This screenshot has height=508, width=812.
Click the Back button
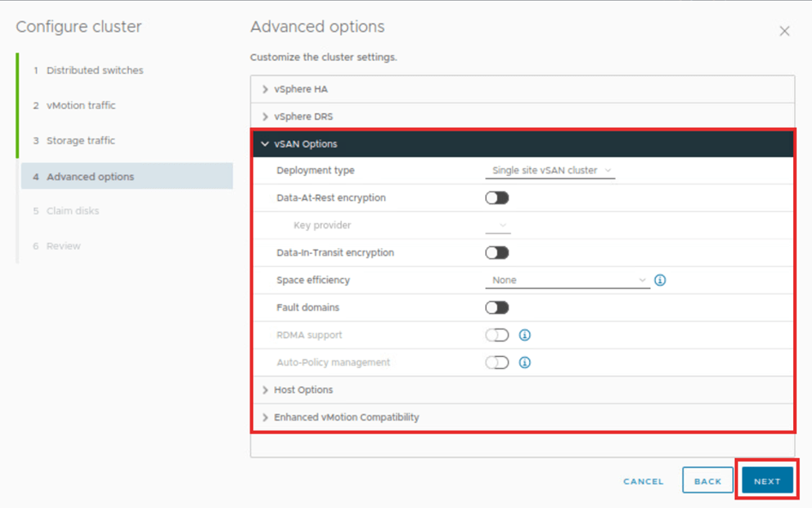707,481
